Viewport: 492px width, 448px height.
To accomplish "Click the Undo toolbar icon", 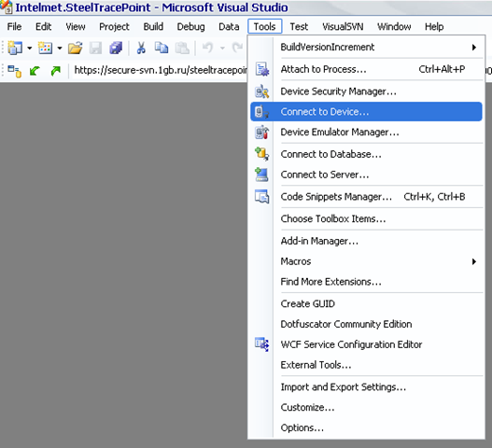I will (207, 48).
